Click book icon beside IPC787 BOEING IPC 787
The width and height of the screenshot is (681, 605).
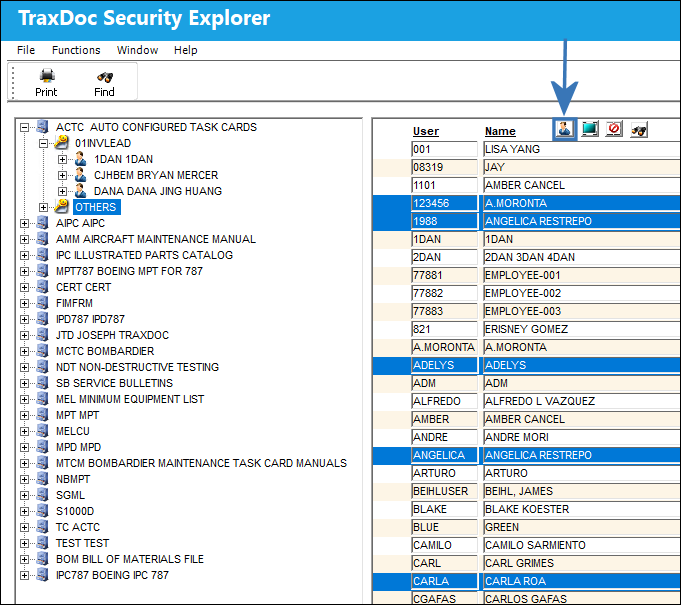[x=42, y=575]
